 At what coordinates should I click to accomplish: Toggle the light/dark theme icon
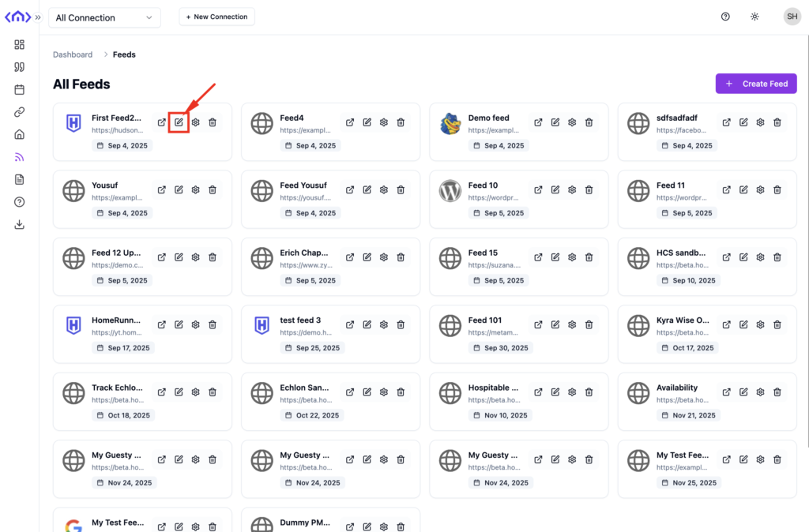[754, 17]
